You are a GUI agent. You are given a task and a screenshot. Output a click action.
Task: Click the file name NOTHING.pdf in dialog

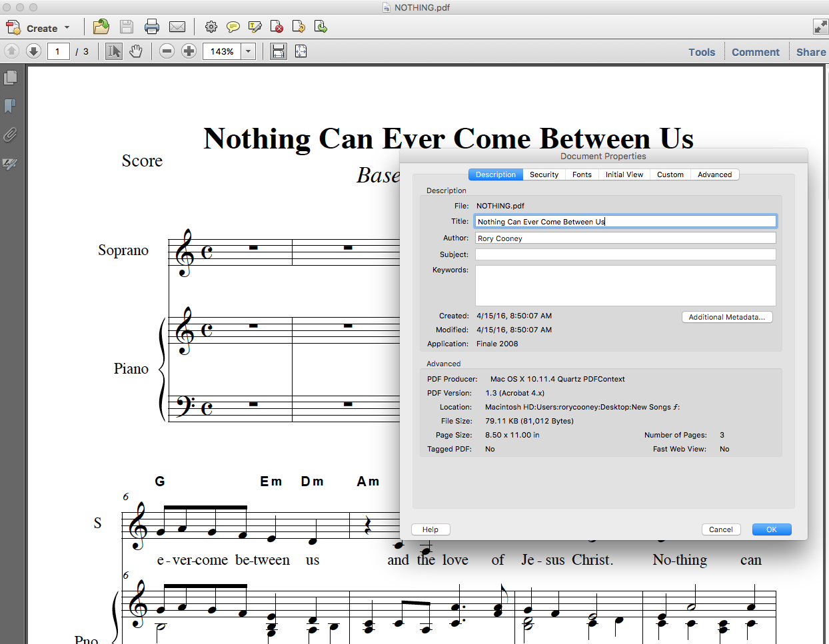click(500, 206)
